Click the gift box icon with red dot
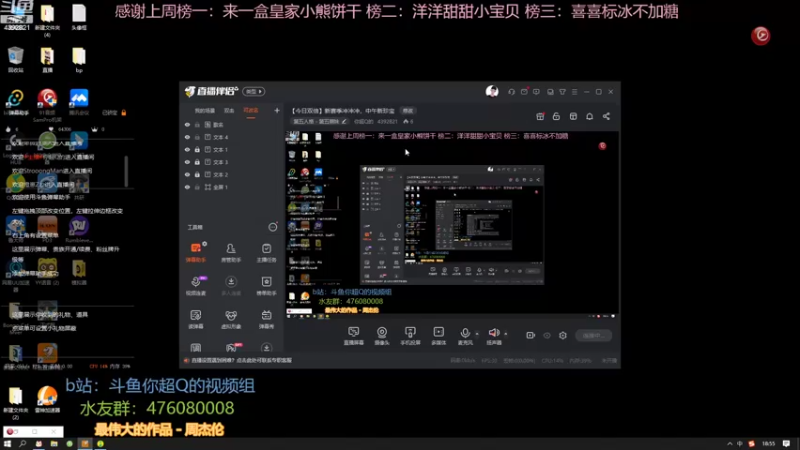The width and height of the screenshot is (800, 450). click(540, 116)
